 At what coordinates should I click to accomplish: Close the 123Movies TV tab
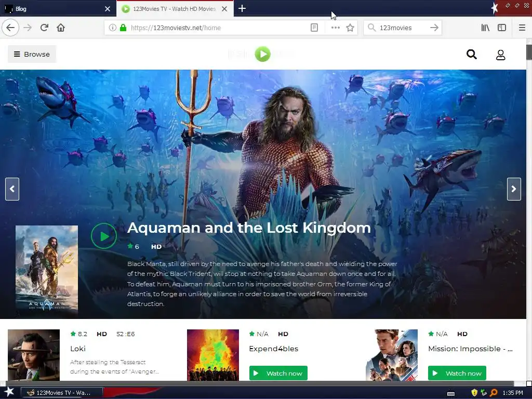tap(224, 9)
